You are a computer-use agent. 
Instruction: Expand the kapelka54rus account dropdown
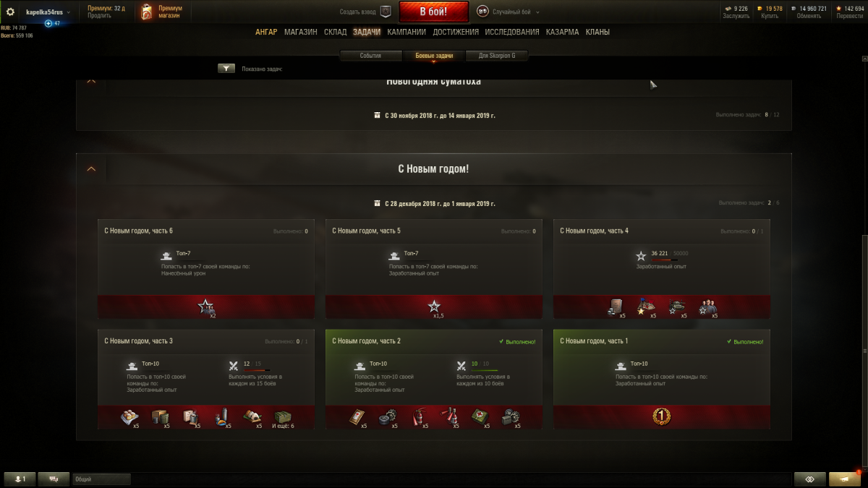[48, 12]
